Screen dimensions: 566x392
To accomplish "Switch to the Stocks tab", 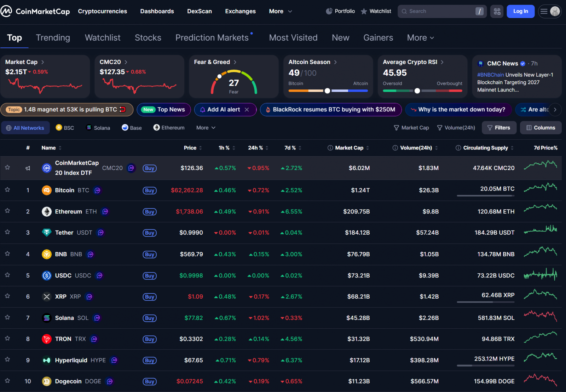I will 148,37.
